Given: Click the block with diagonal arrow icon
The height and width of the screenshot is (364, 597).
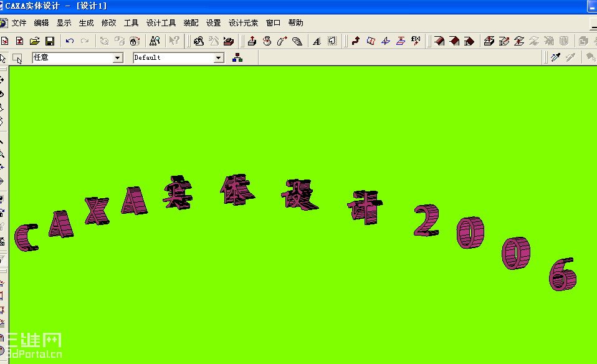Looking at the screenshot, I should (x=504, y=41).
